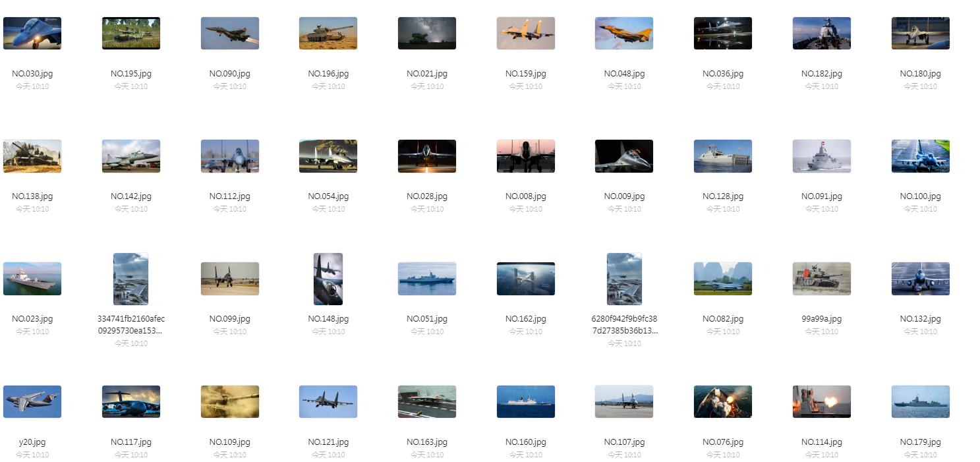Pick the NO.182.jpg thumbnail

(822, 34)
